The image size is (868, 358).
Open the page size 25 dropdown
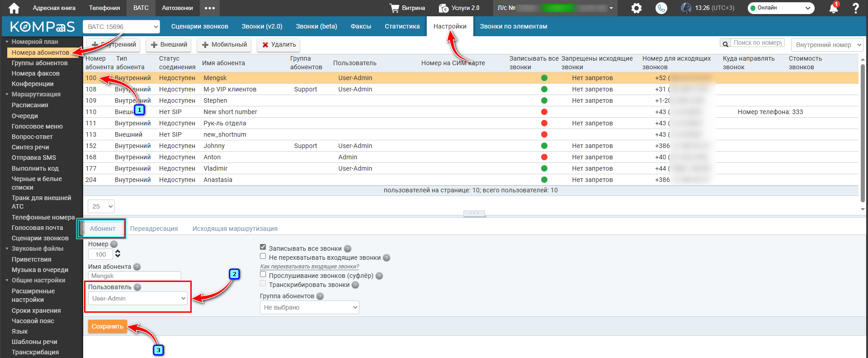(101, 206)
